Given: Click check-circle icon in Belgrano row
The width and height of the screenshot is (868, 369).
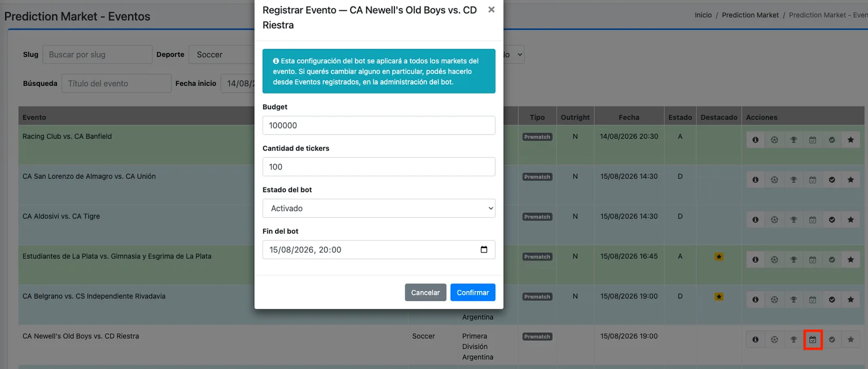Looking at the screenshot, I should click(x=832, y=300).
